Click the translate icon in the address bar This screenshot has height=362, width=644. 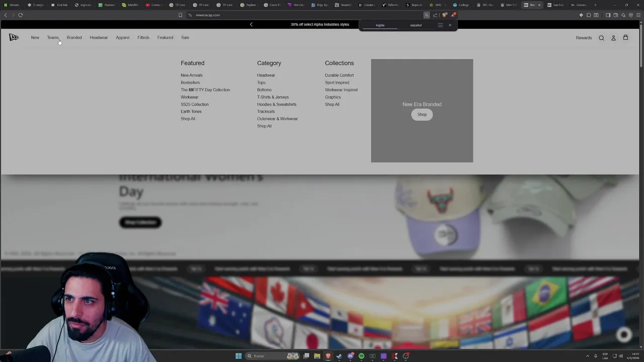tap(427, 15)
